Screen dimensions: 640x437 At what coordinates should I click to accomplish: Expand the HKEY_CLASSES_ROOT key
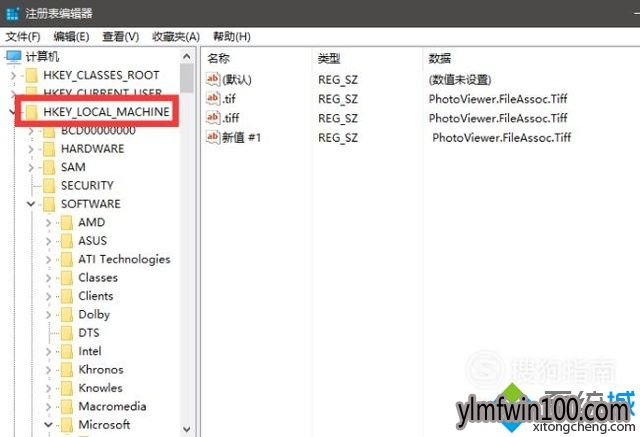[13, 75]
